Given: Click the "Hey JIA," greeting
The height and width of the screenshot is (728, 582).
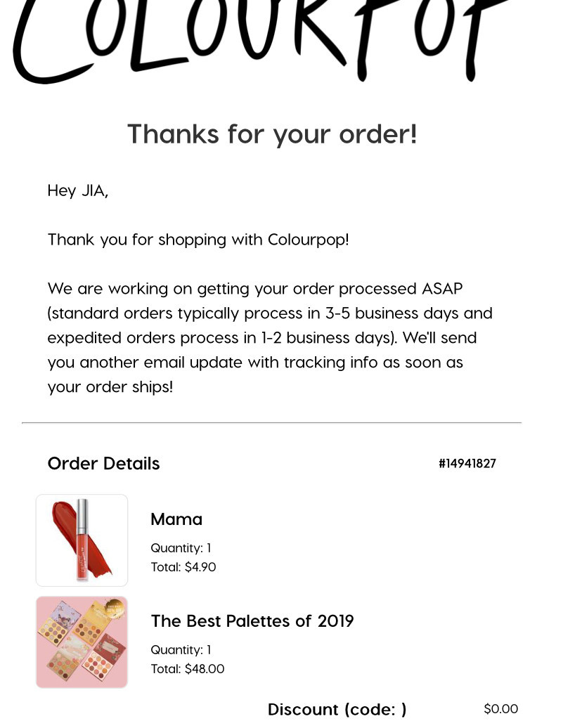Looking at the screenshot, I should pyautogui.click(x=77, y=190).
